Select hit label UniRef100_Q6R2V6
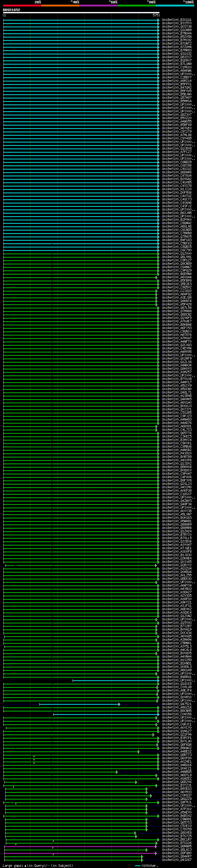The image size is (197, 868). pyautogui.click(x=177, y=782)
